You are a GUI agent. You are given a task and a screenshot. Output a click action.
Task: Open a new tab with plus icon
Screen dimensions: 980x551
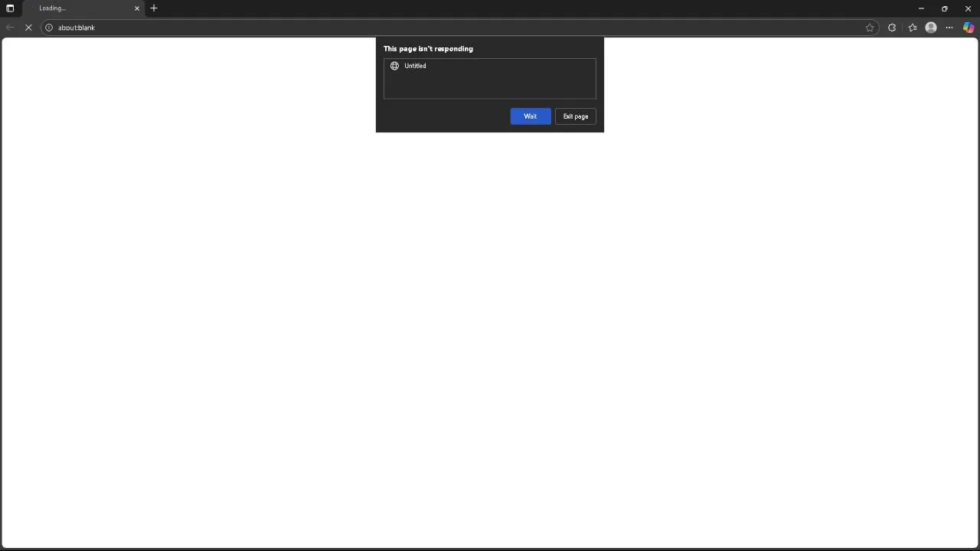click(154, 8)
